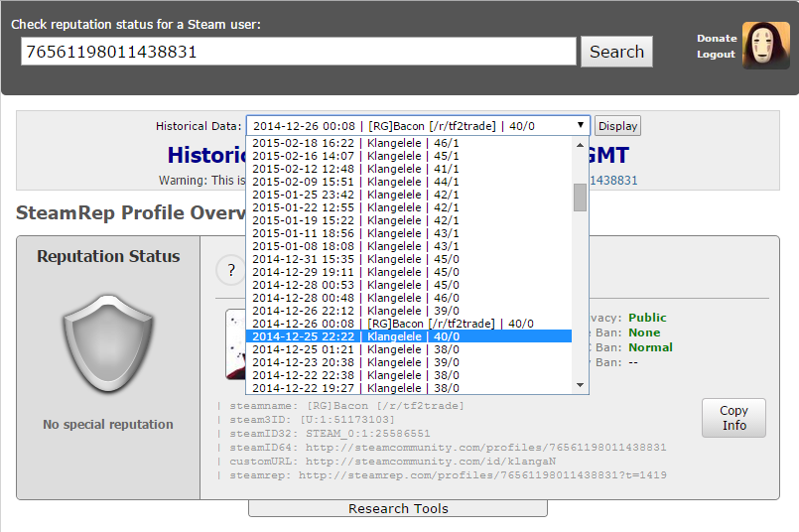Click the Display button
The image size is (799, 532).
point(617,126)
